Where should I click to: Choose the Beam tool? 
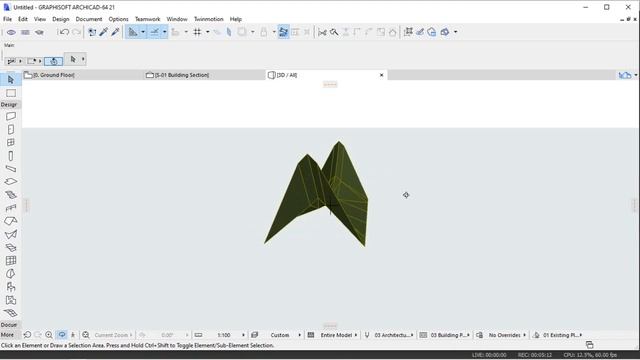(x=11, y=169)
